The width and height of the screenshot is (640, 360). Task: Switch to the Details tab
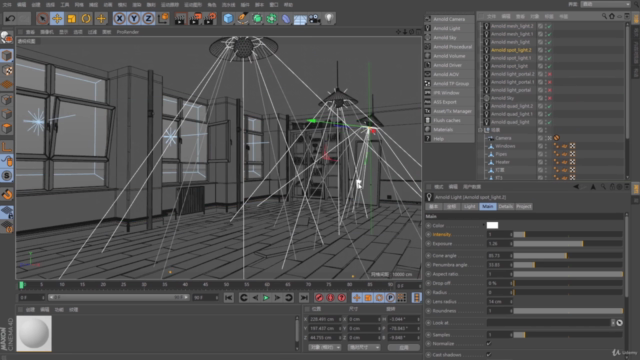505,207
